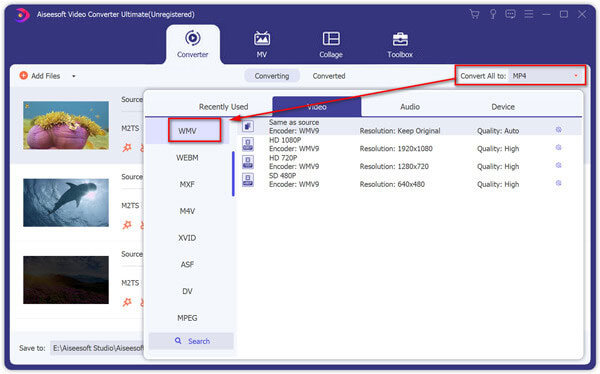Image resolution: width=600 pixels, height=374 pixels.
Task: Open the feedback chat icon
Action: [x=510, y=15]
